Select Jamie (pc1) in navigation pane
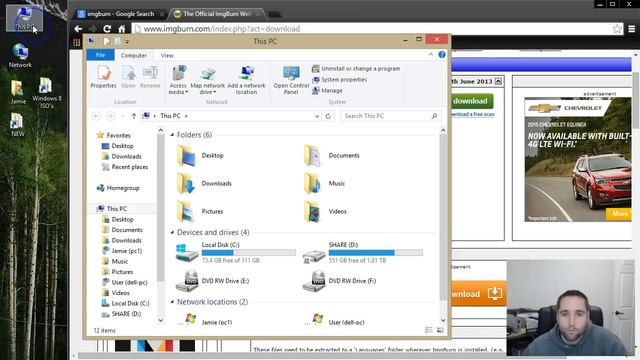 [122, 251]
